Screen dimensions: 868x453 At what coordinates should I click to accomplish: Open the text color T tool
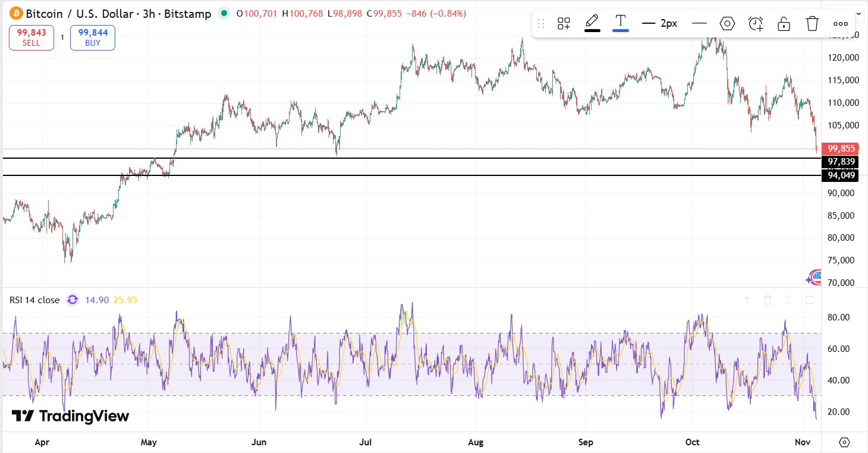point(621,23)
